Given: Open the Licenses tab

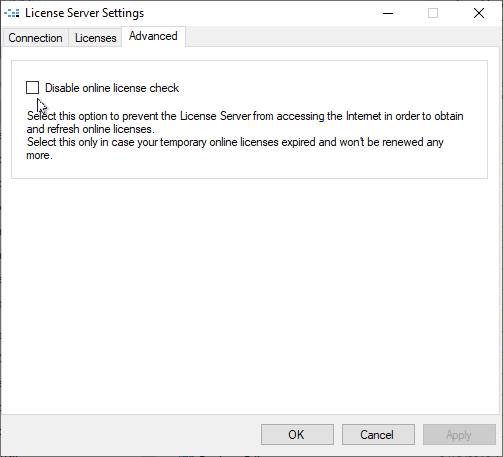Looking at the screenshot, I should 95,38.
